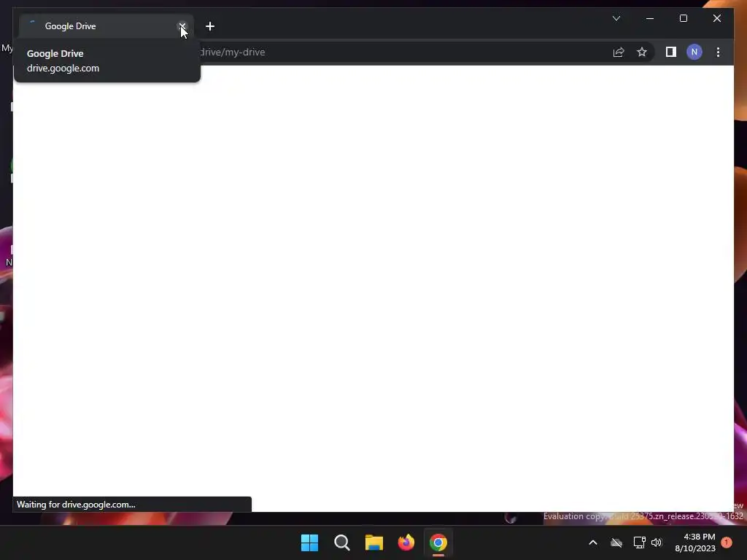Open taskbar Search
This screenshot has height=560, width=747.
click(x=342, y=542)
